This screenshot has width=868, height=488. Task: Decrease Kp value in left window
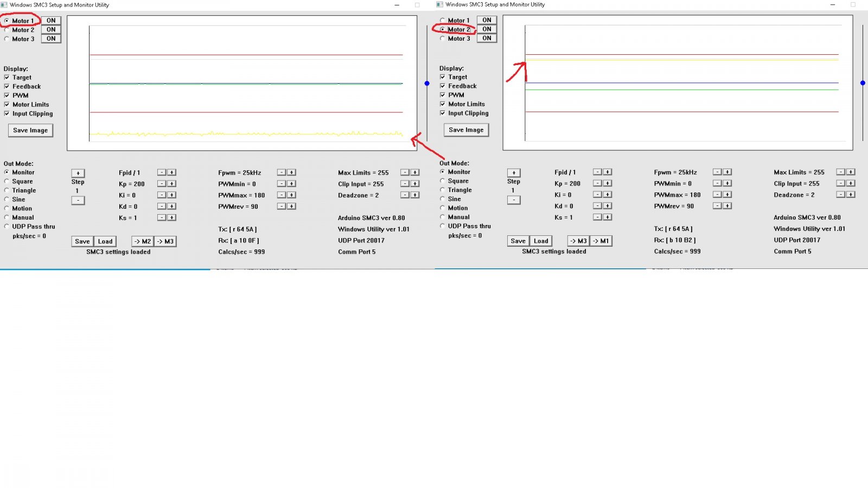(x=162, y=184)
